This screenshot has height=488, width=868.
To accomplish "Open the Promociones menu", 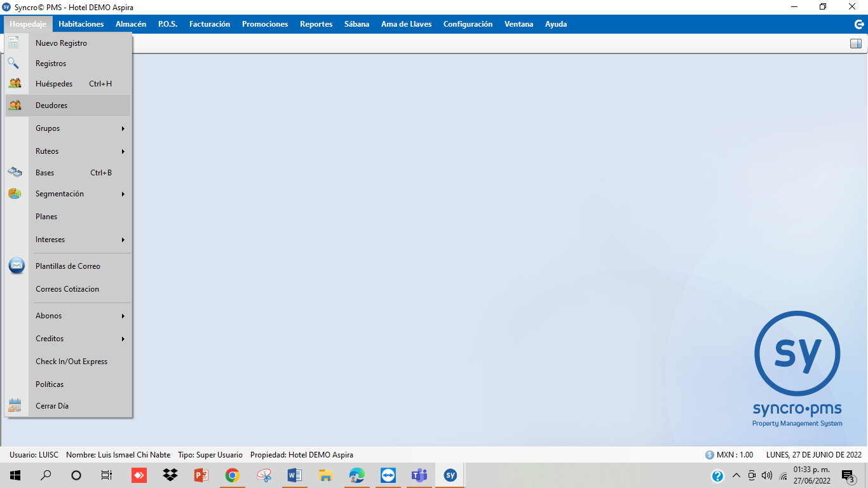I will point(265,24).
